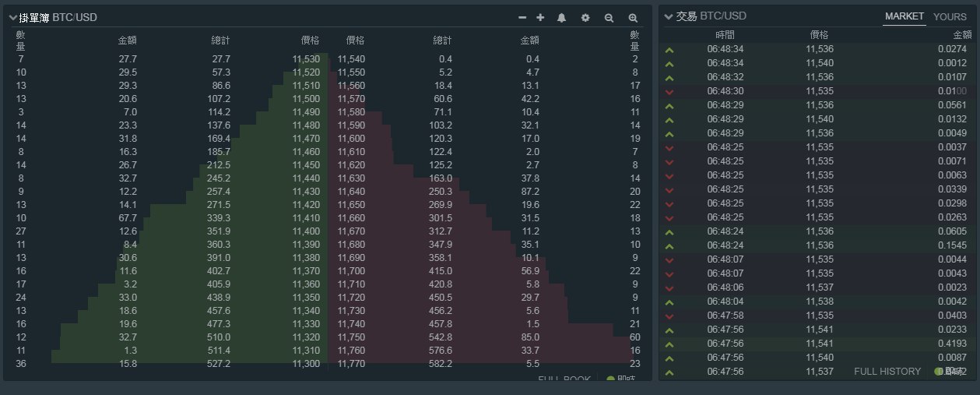The width and height of the screenshot is (980, 395).
Task: Switch to the YOURS trades tab
Action: (950, 16)
